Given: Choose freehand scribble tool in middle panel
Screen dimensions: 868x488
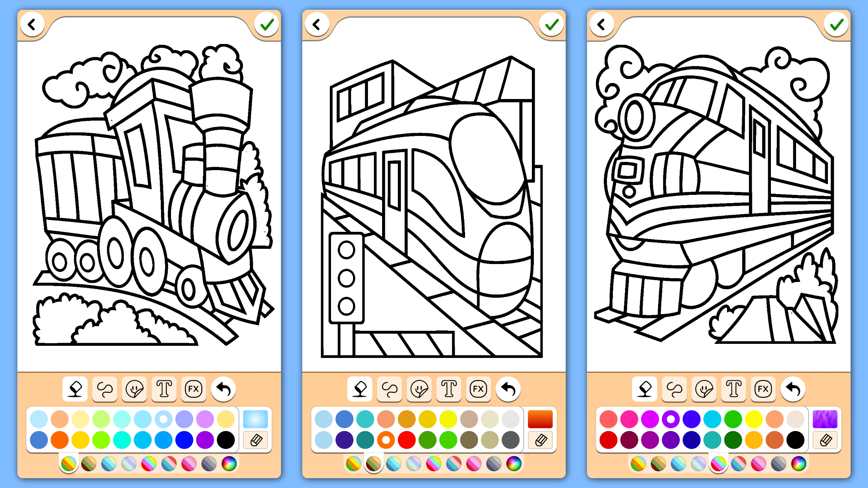Looking at the screenshot, I should click(390, 389).
